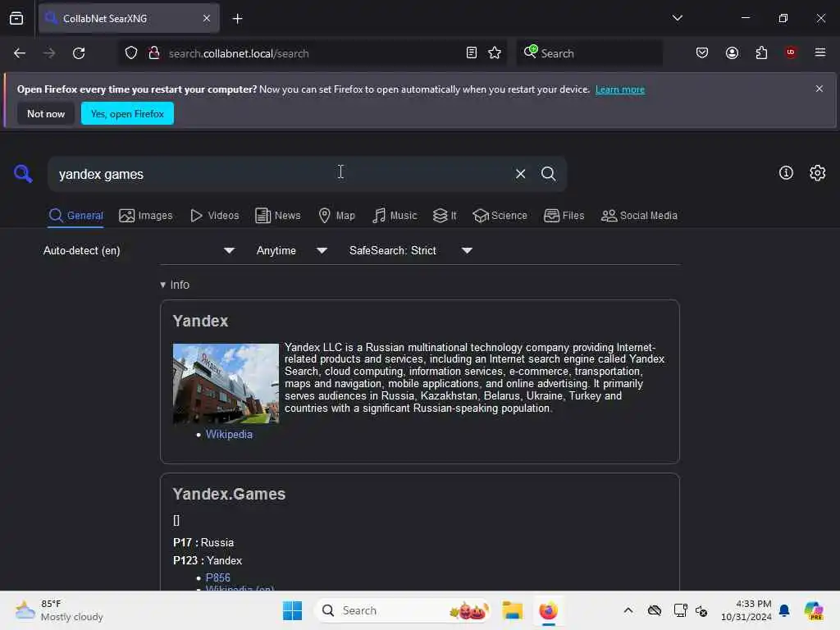Open the Learn more link
This screenshot has width=840, height=630.
(x=620, y=89)
